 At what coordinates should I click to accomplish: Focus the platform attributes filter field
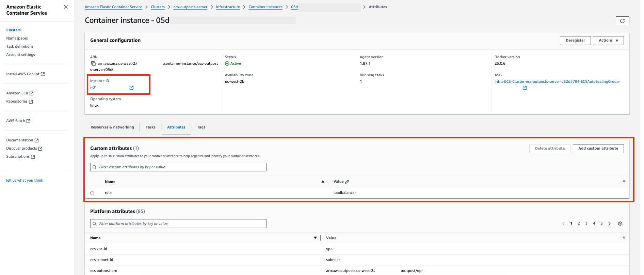point(178,224)
